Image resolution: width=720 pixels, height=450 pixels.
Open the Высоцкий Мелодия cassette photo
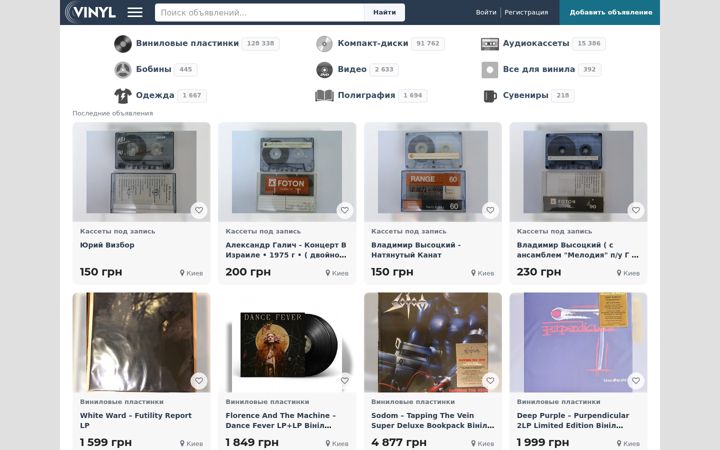coord(578,172)
